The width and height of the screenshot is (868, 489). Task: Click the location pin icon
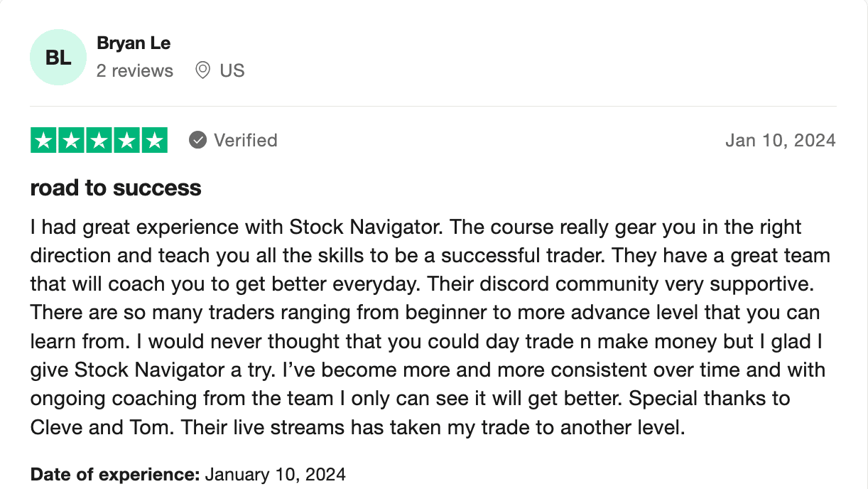point(202,70)
